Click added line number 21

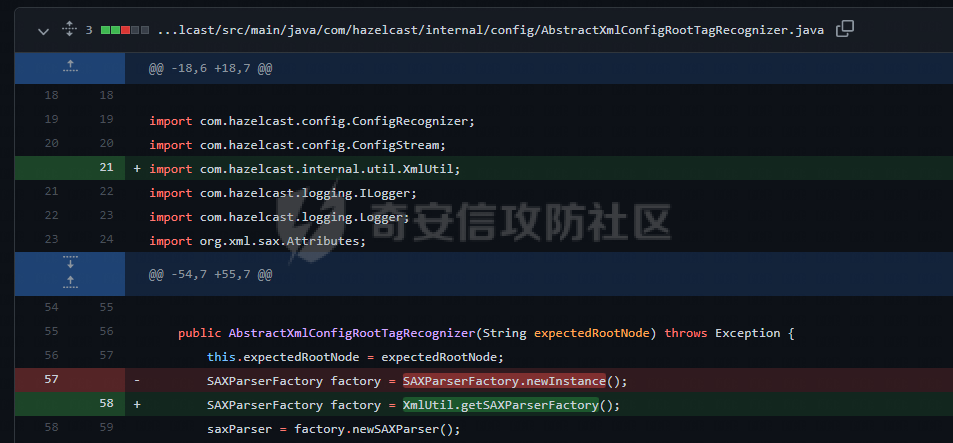tap(106, 167)
